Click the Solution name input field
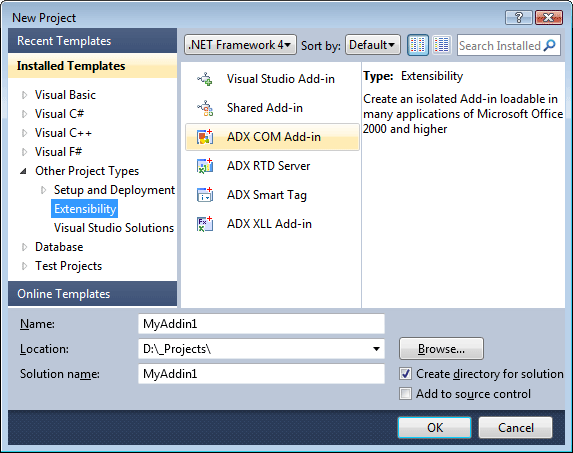Image resolution: width=573 pixels, height=453 pixels. coord(261,374)
